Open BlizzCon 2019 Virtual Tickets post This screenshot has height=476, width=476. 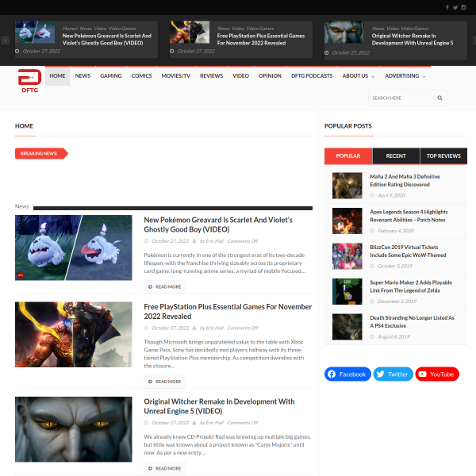pos(408,251)
